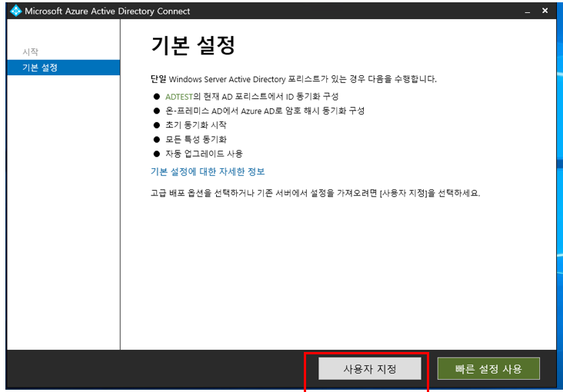Select the 시작 step in the sidebar

pos(30,51)
